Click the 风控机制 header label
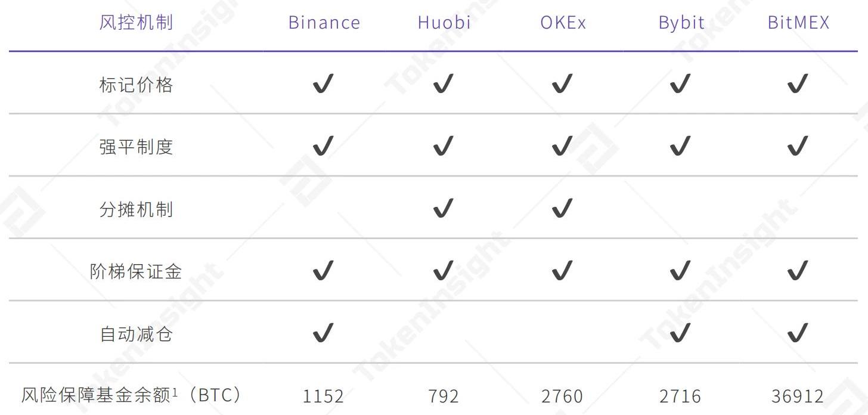Screen dimensions: 868x415 point(136,23)
